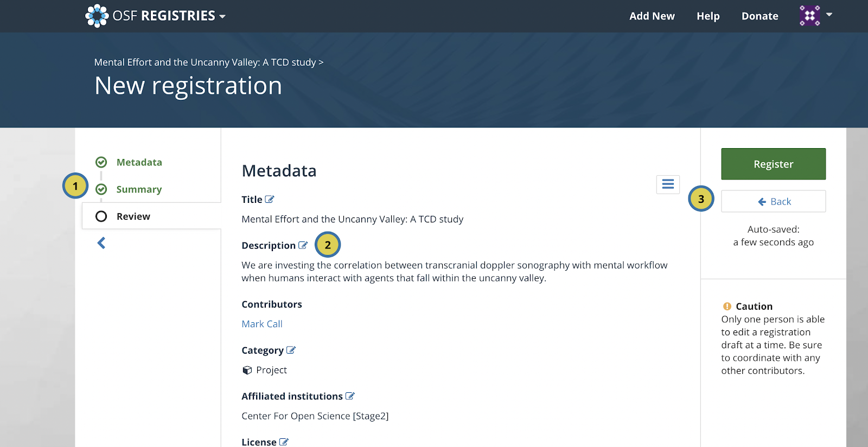Click the 'Mental Effort and the Uncanny Valley' title text
This screenshot has width=868, height=447.
click(x=353, y=219)
